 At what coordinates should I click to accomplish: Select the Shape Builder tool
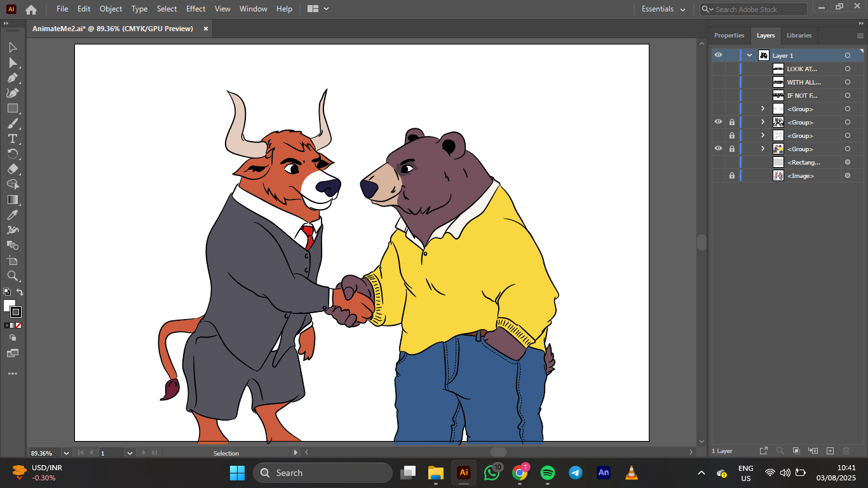point(13,184)
